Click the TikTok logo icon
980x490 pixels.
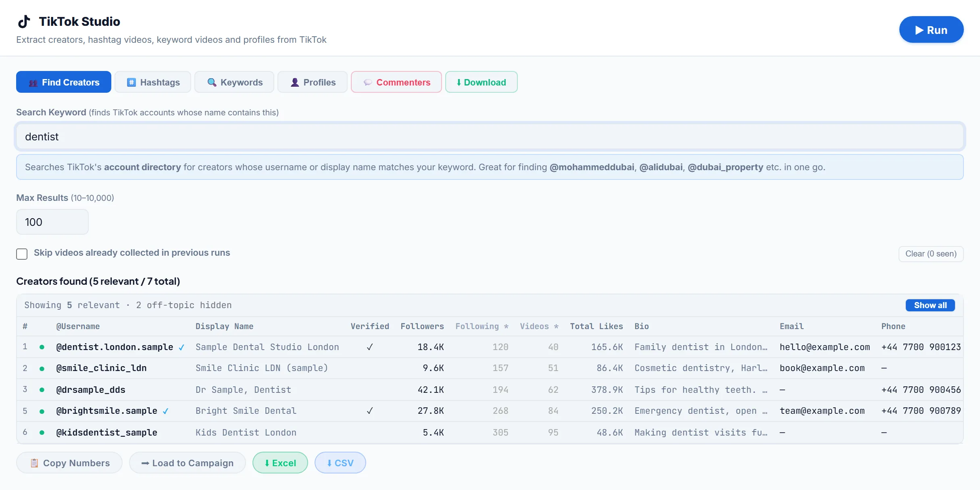(24, 21)
